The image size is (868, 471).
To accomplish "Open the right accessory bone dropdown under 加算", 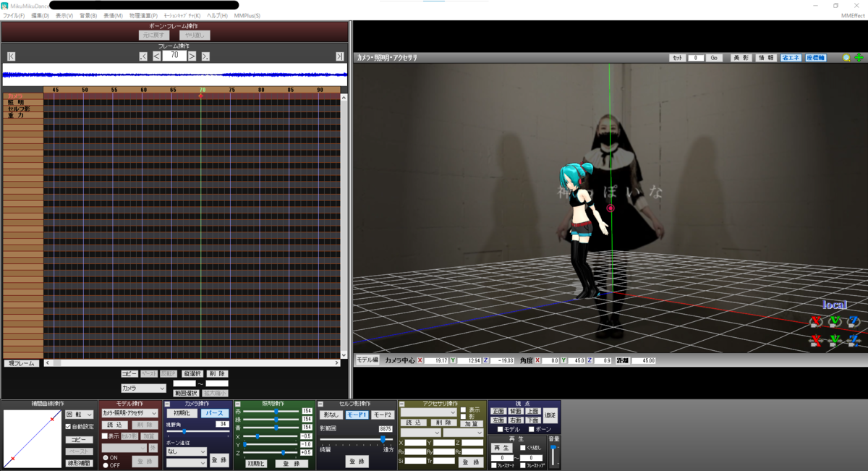I will coord(463,433).
